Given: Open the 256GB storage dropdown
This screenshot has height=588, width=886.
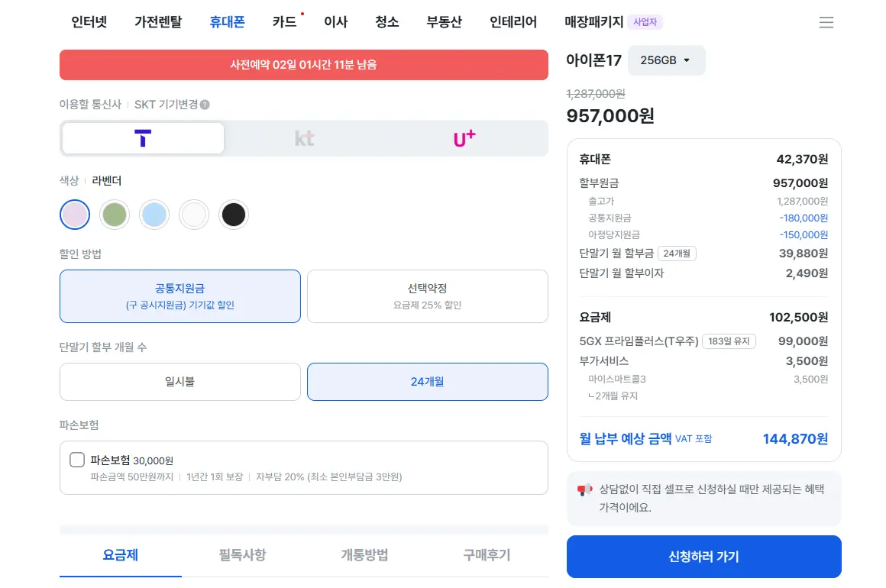Looking at the screenshot, I should tap(665, 60).
